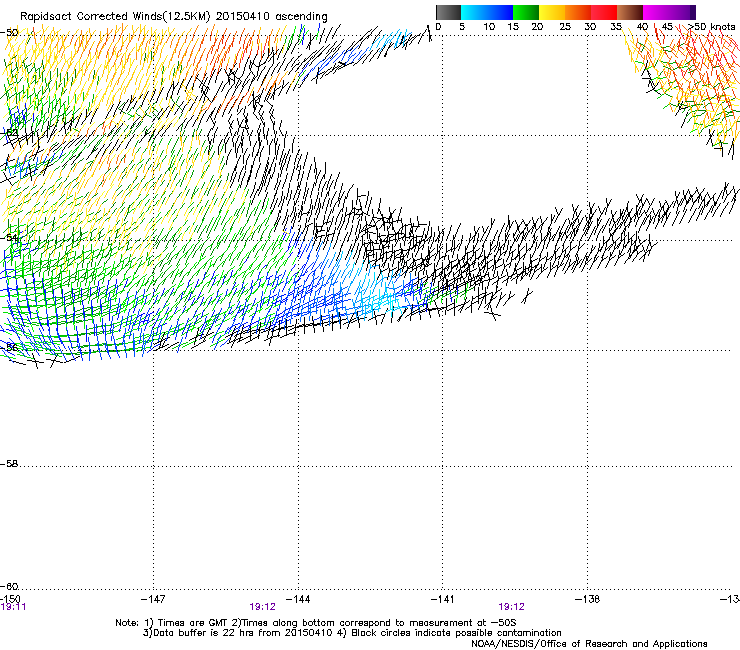The width and height of the screenshot is (740, 650).
Task: Click the date '20150410 ascending' in title
Action: 272,17
